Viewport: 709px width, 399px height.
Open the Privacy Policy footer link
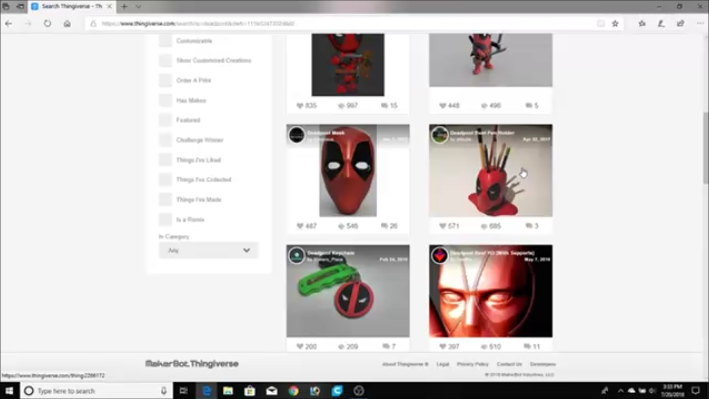tap(473, 364)
